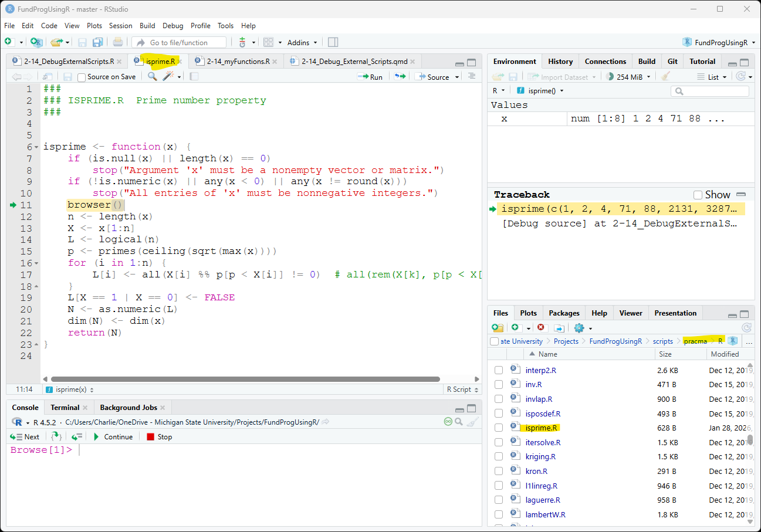Switch to the 2-14_myFunctions.R tab
The width and height of the screenshot is (761, 532).
tap(238, 62)
